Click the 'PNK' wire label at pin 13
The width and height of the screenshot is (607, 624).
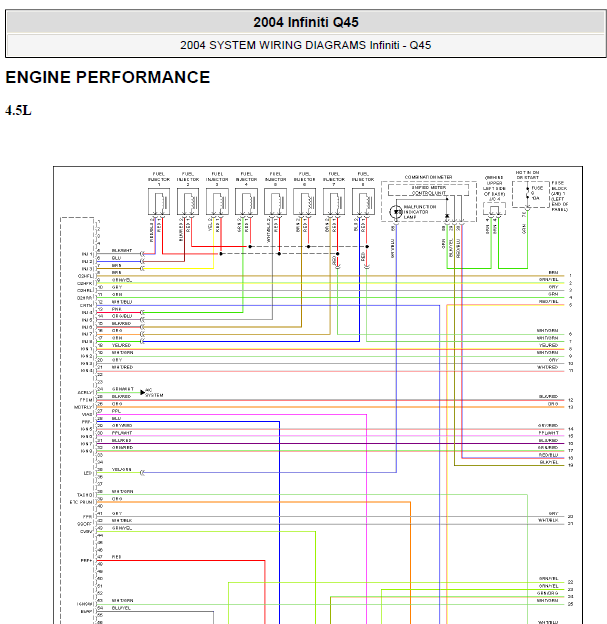(x=117, y=309)
